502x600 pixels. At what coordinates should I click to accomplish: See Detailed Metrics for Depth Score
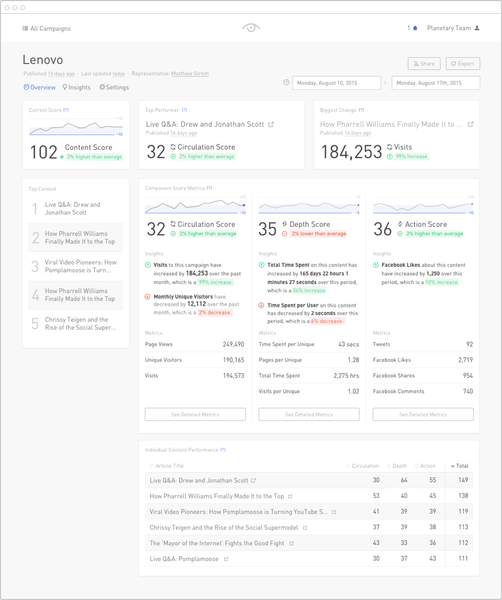tap(309, 414)
